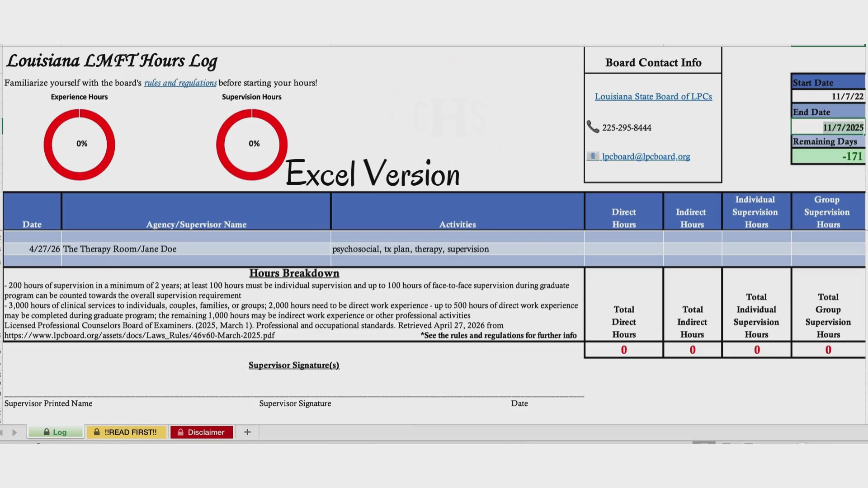Open the !!READ FIRST!! sheet tab
Screen dimensions: 868x488
126,432
